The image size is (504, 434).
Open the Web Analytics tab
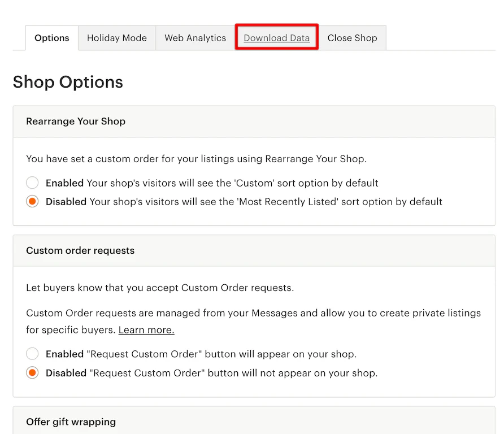coord(194,38)
